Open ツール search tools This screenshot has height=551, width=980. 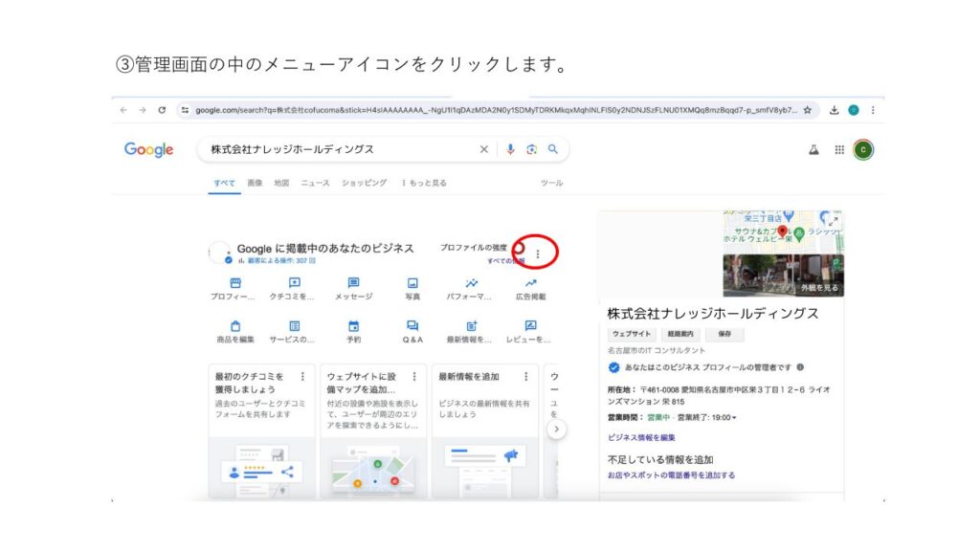[552, 183]
